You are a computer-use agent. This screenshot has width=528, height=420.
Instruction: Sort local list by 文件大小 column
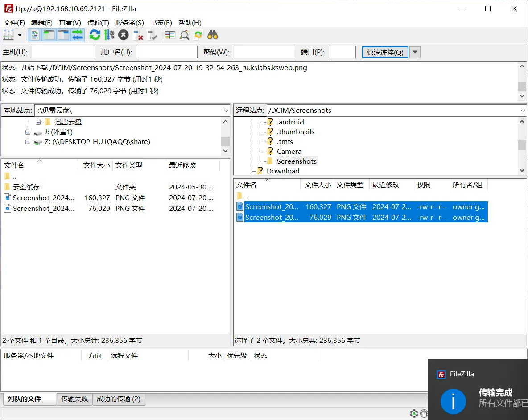(97, 165)
